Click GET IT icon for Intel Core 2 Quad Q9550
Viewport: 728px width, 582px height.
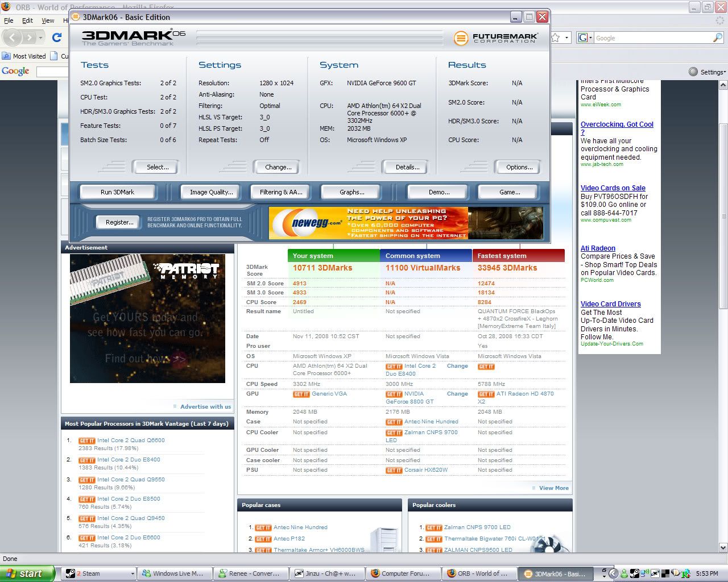[x=87, y=480]
